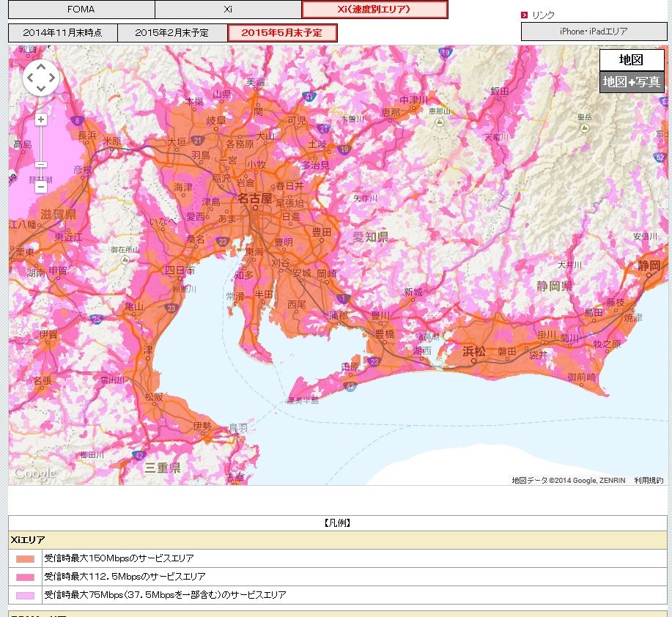Image resolution: width=672 pixels, height=617 pixels.
Task: Click the 岐阜 label on the map
Action: pos(216,120)
